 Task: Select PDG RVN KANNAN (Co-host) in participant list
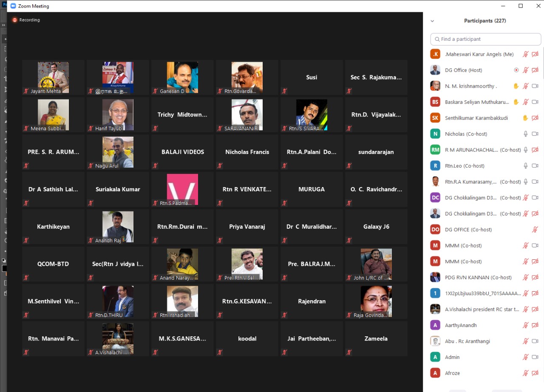(x=478, y=277)
